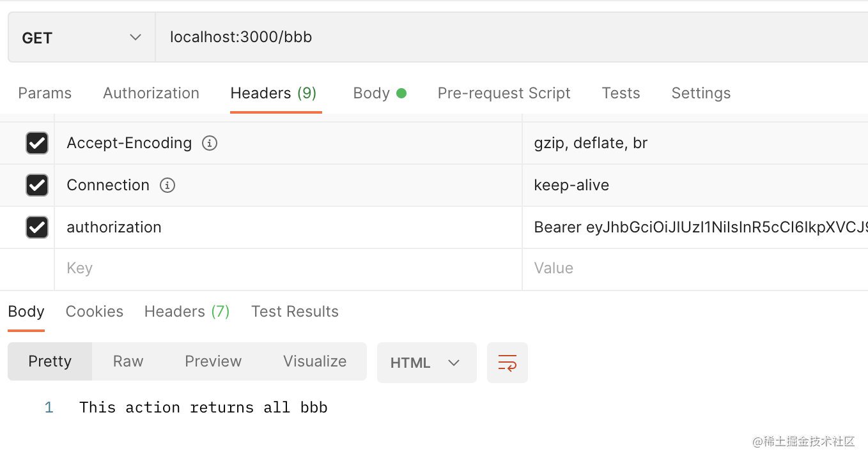Select the Preview response view
Screen dimensions: 868x461
(x=213, y=361)
